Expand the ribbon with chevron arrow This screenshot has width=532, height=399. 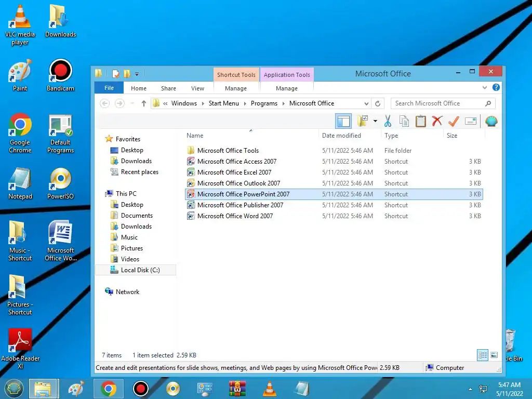point(485,87)
